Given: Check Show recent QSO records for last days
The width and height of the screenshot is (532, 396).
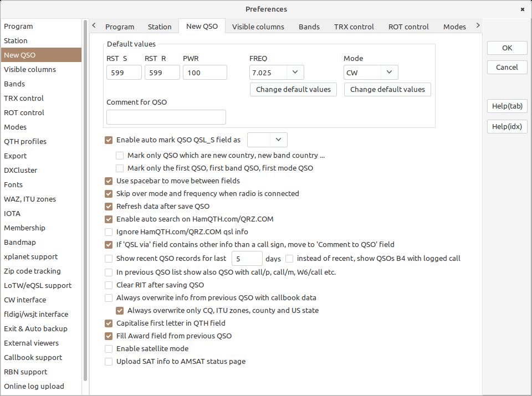Looking at the screenshot, I should (109, 259).
